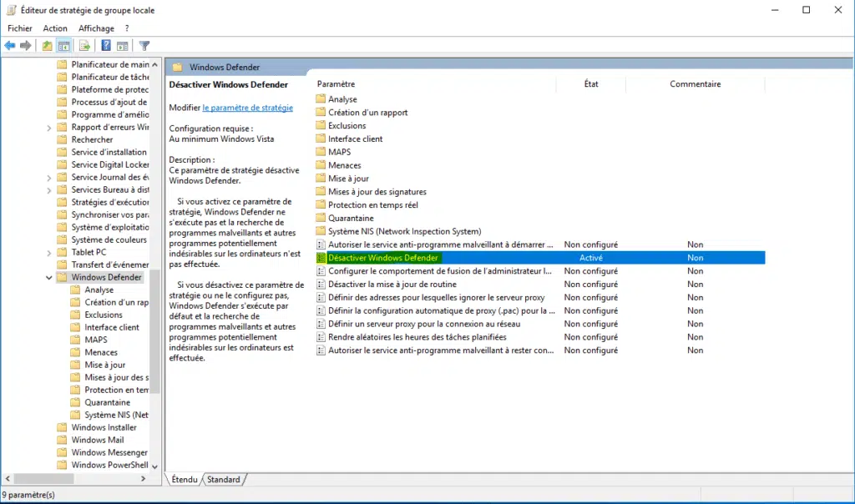This screenshot has width=855, height=504.
Task: Expand the Services Bureau à distance node
Action: click(x=49, y=191)
